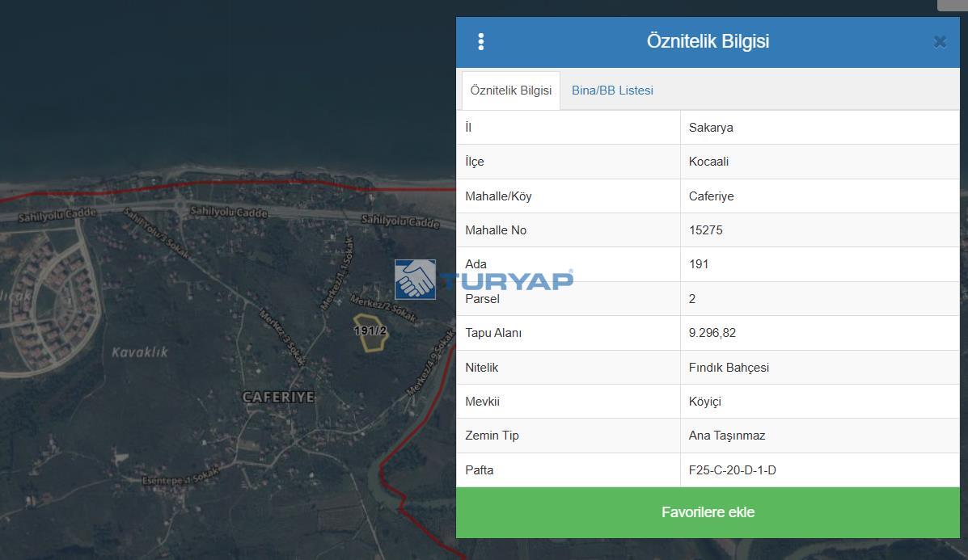Select the Öznitelik Bilgisi tab below header
The image size is (968, 560).
coord(510,91)
